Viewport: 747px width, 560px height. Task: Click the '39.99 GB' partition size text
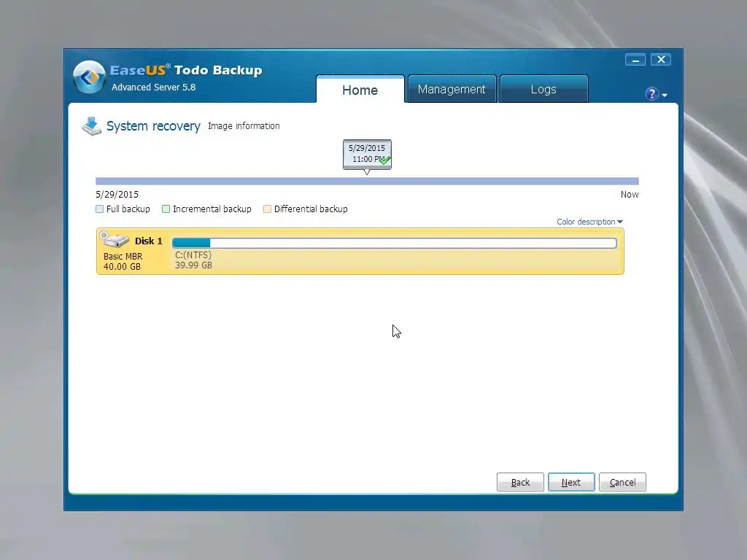[193, 265]
